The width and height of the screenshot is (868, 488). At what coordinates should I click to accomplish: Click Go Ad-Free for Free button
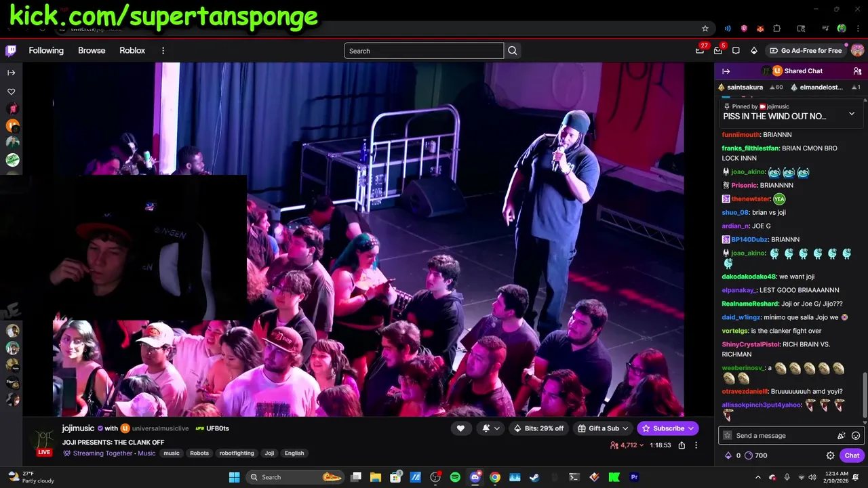coord(806,51)
